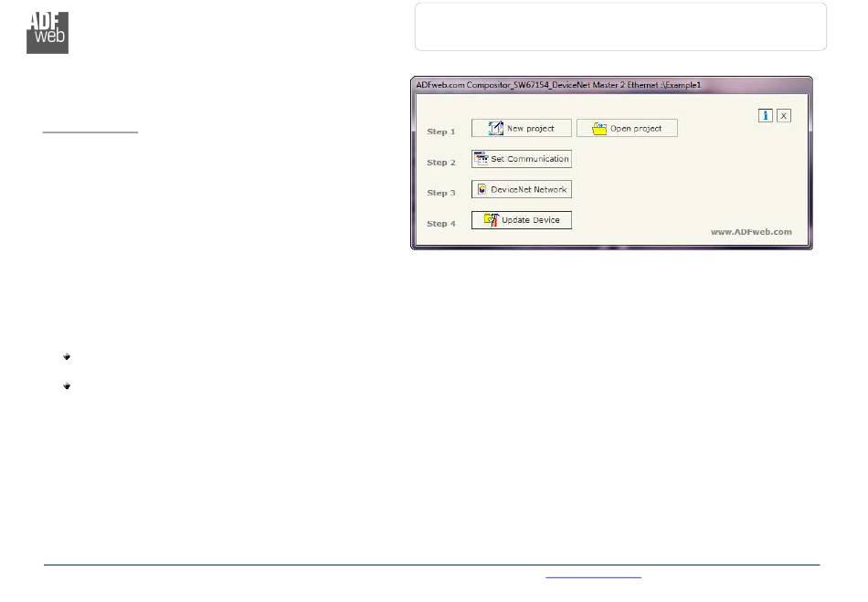Screen dimensions: 868x602
Task: Open an existing project with Open project
Action: pyautogui.click(x=627, y=128)
